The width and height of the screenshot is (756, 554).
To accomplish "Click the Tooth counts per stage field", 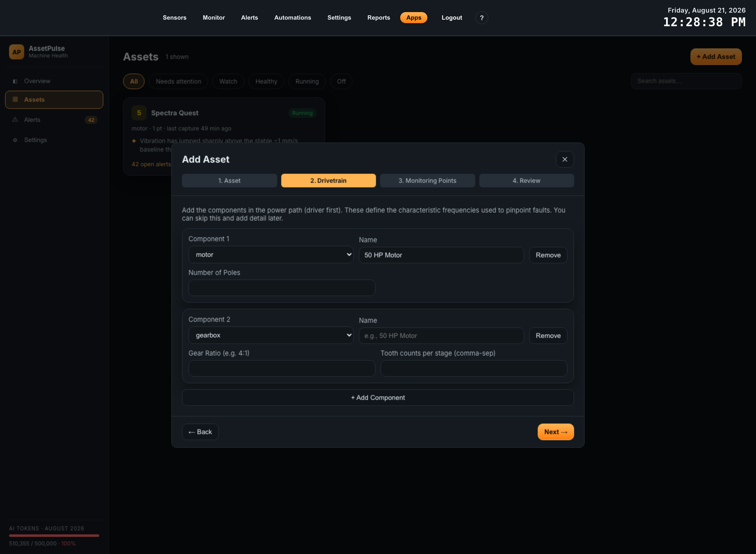I will pos(474,369).
